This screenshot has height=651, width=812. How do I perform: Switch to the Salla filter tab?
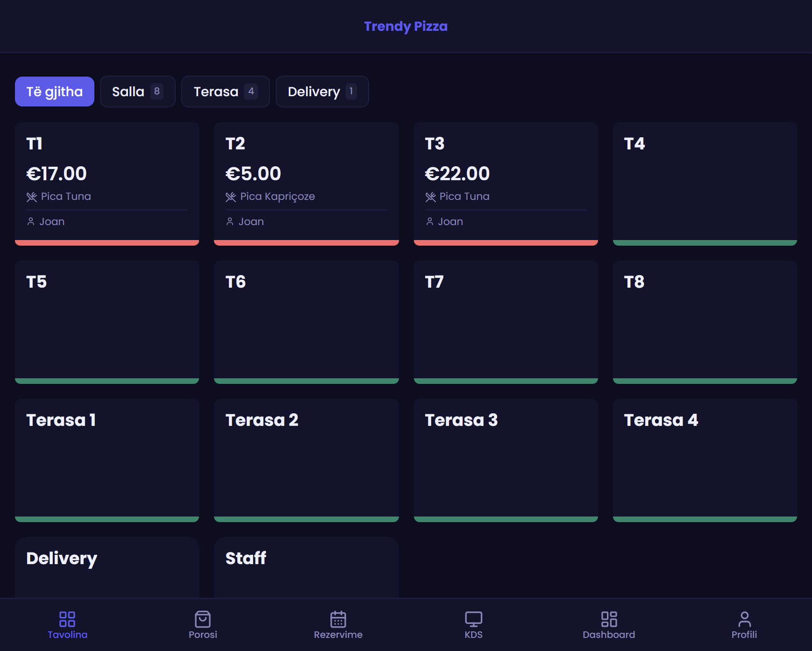point(137,92)
